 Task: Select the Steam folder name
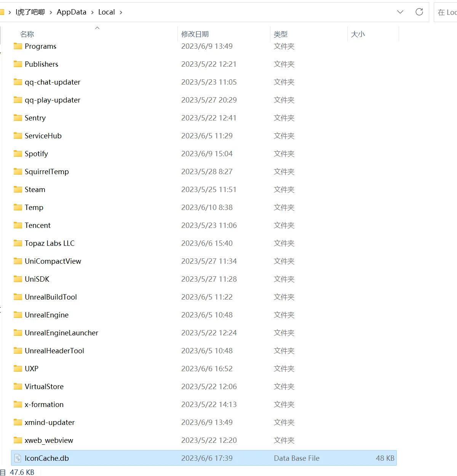pyautogui.click(x=35, y=189)
